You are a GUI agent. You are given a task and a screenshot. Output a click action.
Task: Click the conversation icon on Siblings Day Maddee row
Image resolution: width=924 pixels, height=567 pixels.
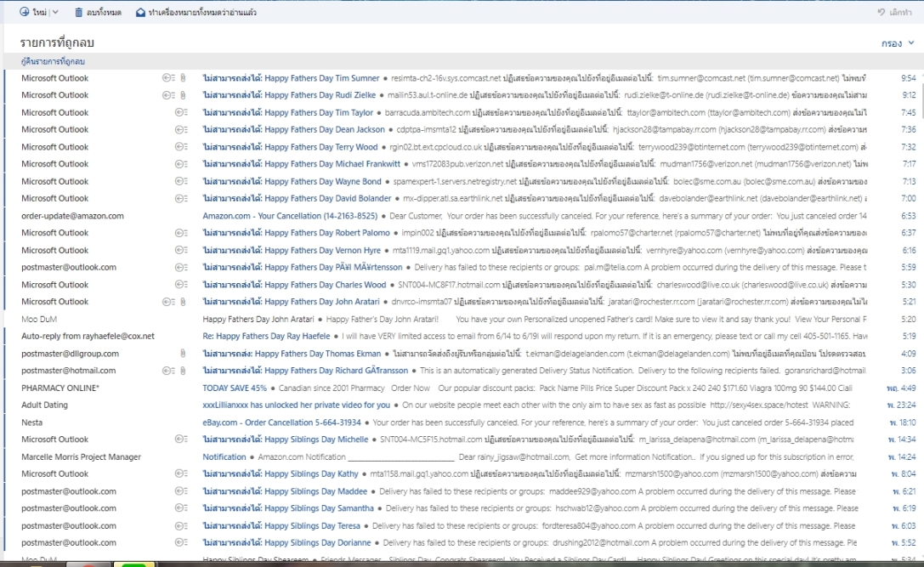tap(181, 491)
